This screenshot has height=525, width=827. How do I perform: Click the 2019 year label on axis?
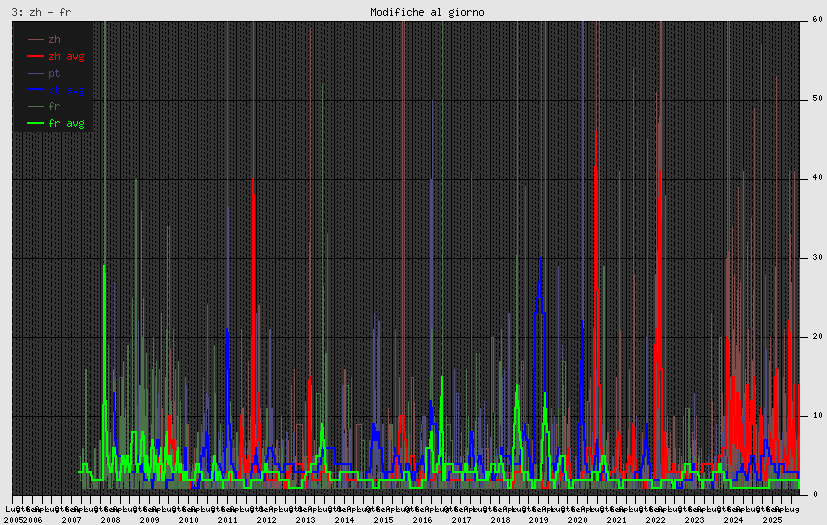click(x=538, y=520)
